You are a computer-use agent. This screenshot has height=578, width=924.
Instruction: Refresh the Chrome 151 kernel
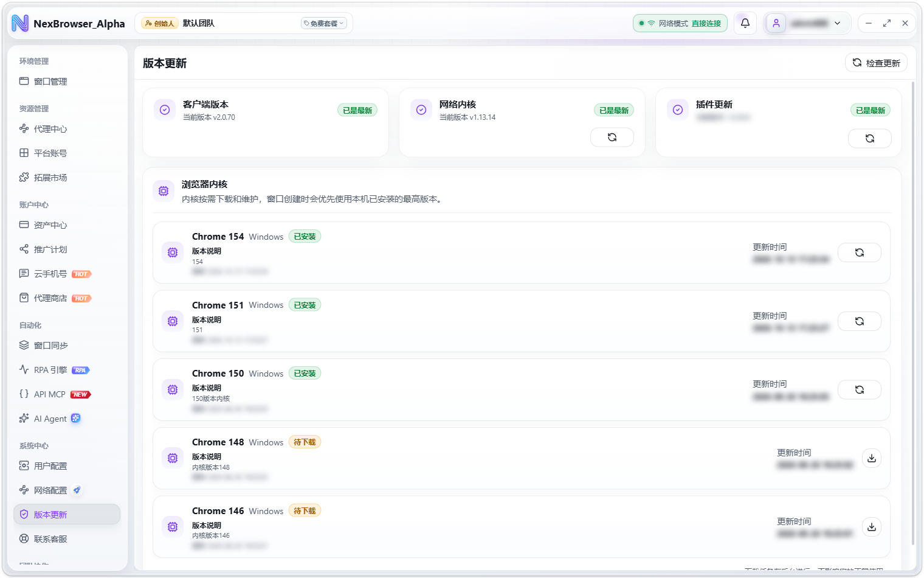coord(860,321)
